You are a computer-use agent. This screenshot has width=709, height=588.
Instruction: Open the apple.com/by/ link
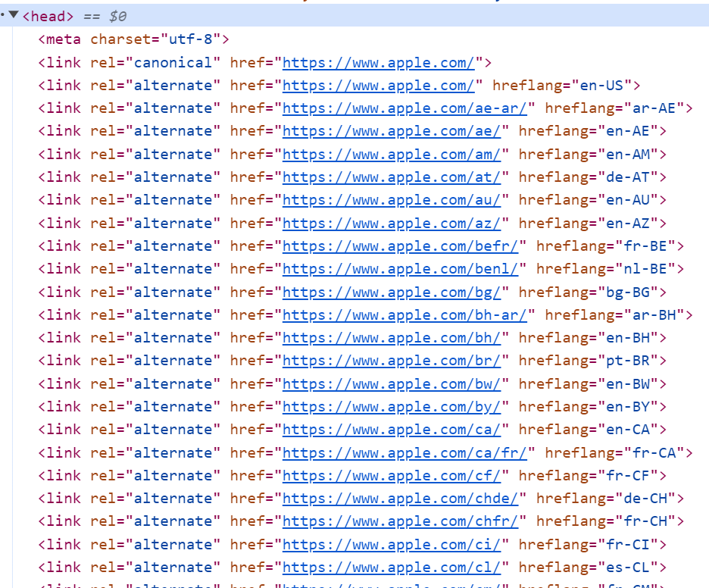point(392,407)
